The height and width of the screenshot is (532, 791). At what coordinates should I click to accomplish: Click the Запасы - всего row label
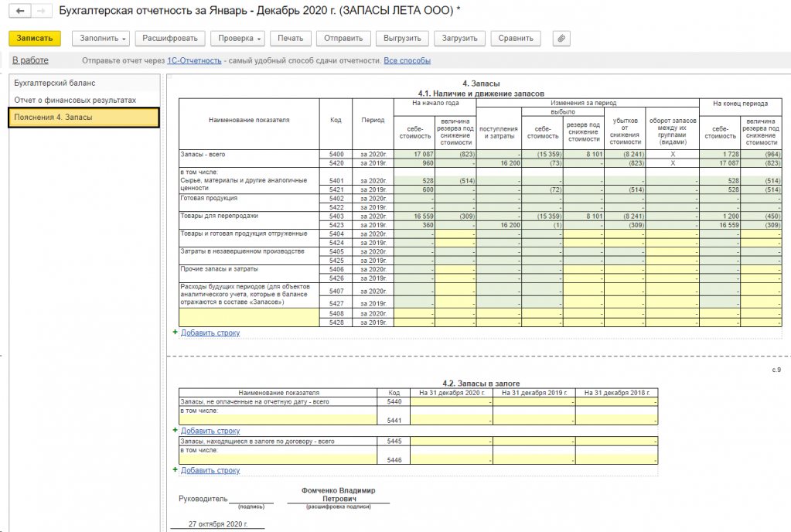(203, 155)
